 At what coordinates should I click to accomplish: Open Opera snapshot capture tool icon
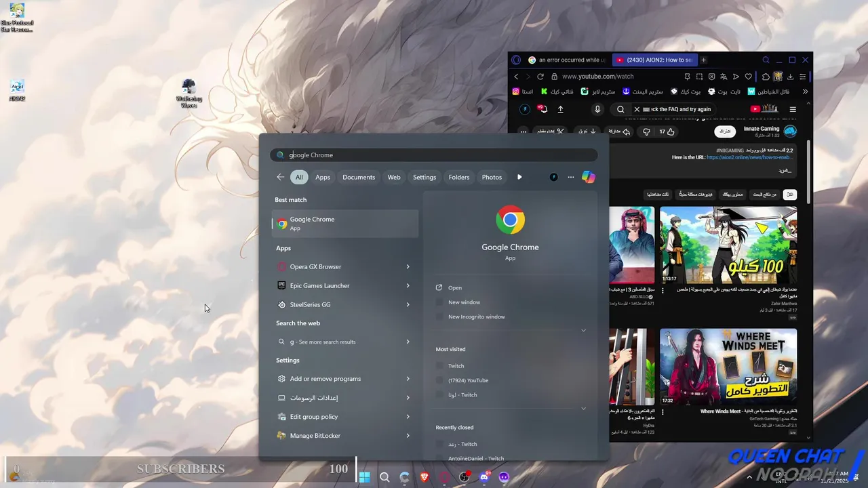point(699,77)
